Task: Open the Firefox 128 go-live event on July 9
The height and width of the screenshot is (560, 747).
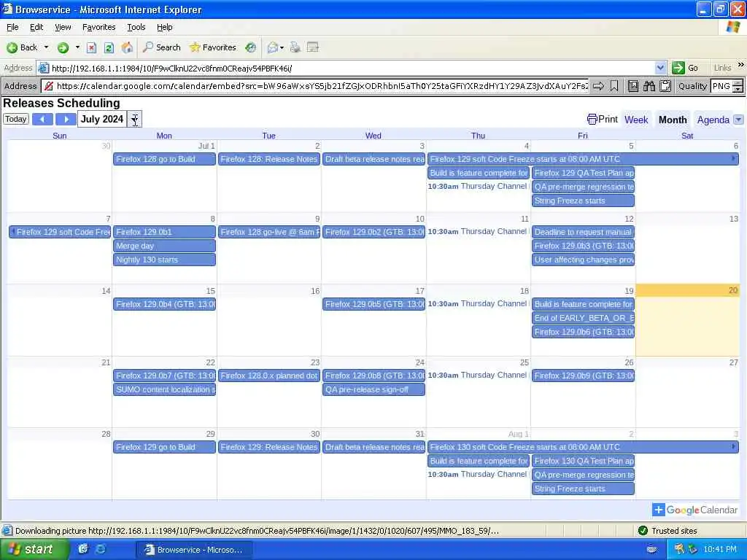Action: (x=269, y=232)
